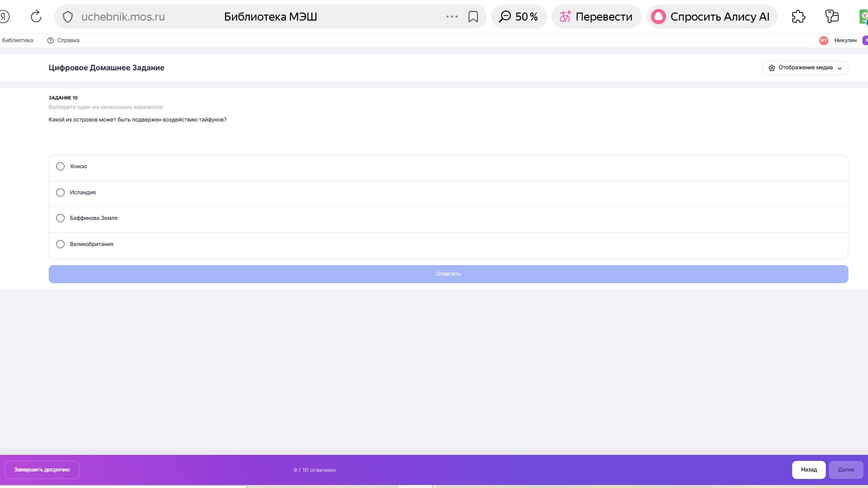Viewport: 868px width, 488px height.
Task: Click the Перевести translate button
Action: pos(596,17)
